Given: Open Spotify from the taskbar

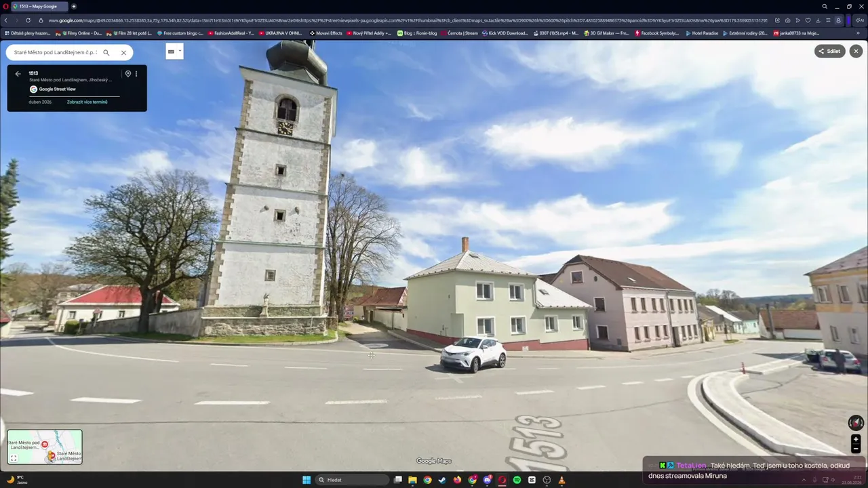Looking at the screenshot, I should (x=517, y=480).
